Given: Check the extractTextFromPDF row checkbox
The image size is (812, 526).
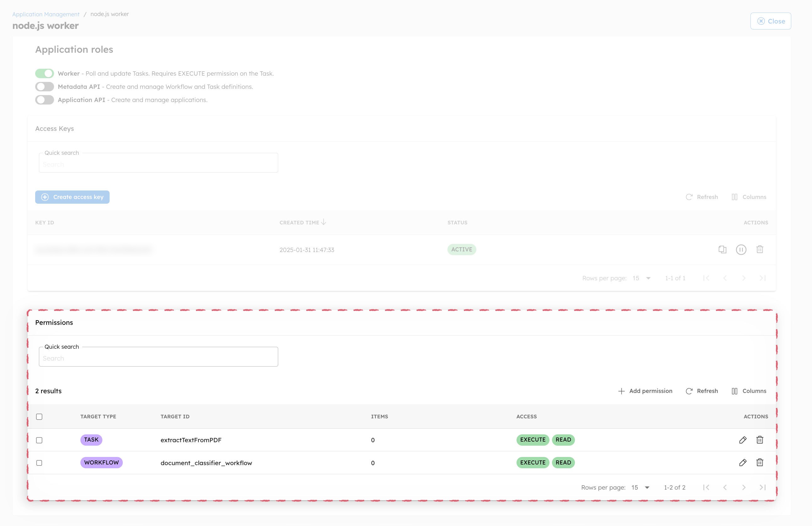Looking at the screenshot, I should [x=39, y=440].
